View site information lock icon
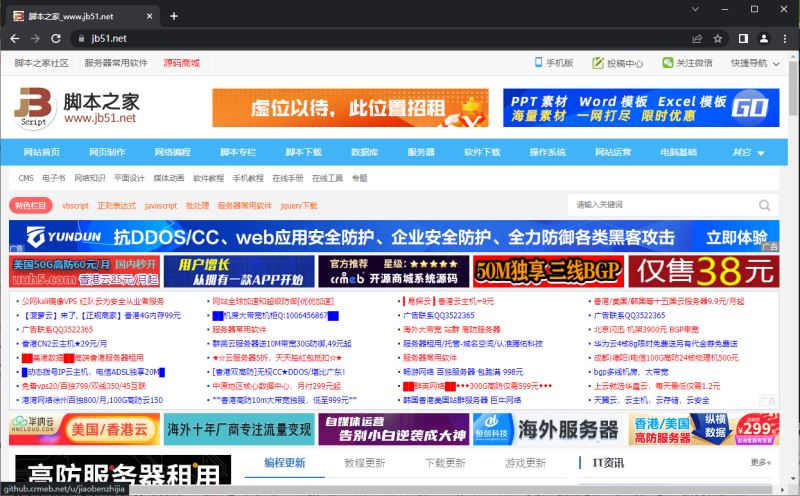 [81, 38]
